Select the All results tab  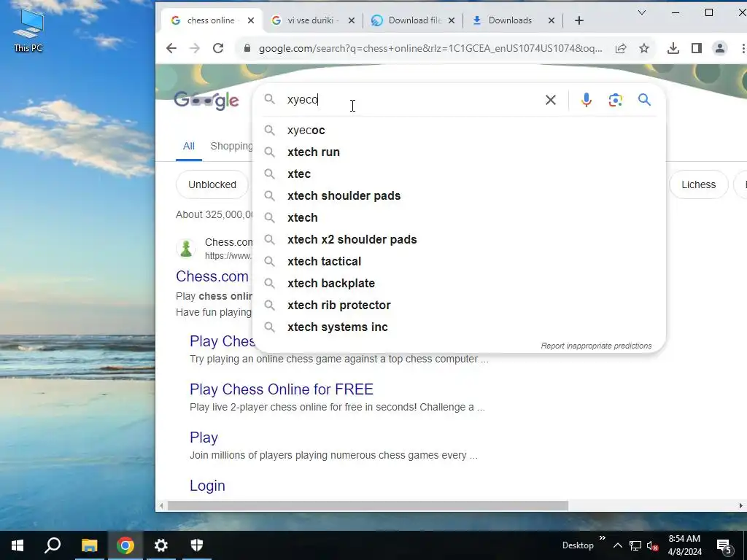coord(189,146)
